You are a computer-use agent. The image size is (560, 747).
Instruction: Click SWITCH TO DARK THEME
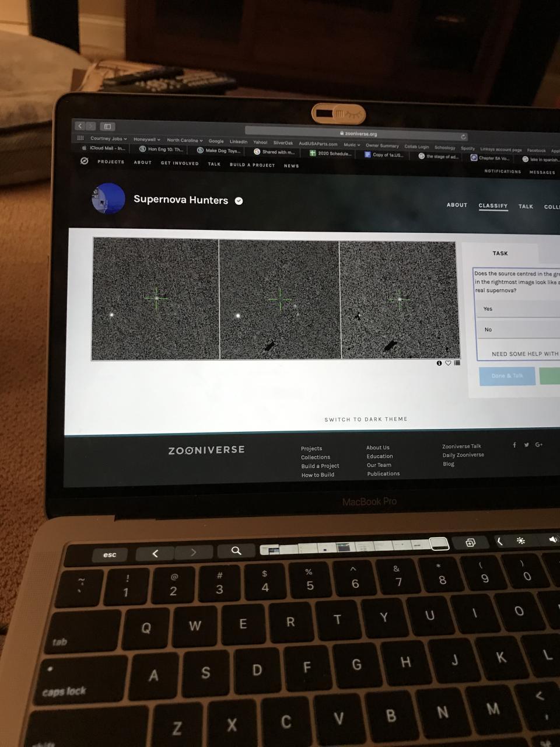(x=366, y=419)
